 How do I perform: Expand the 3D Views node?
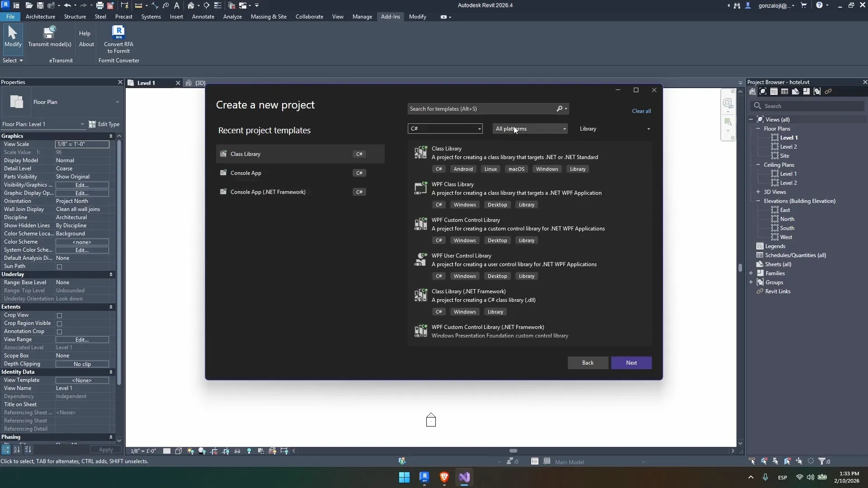pyautogui.click(x=758, y=192)
